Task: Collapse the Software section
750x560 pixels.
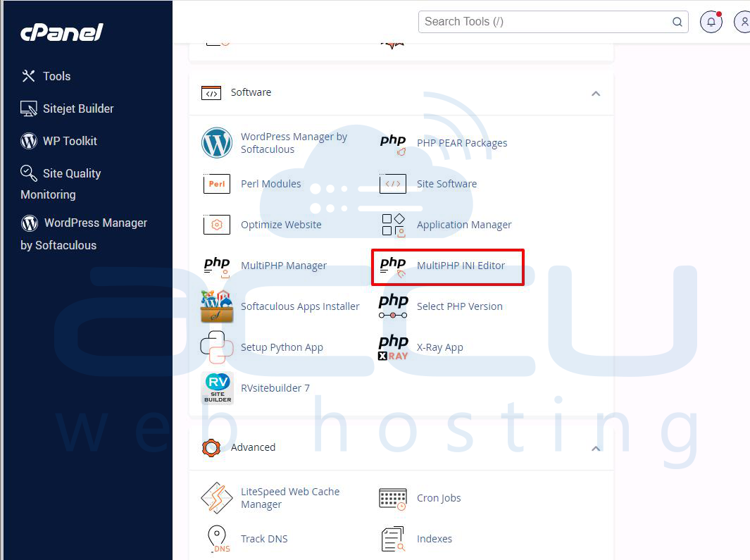Action: (x=596, y=93)
